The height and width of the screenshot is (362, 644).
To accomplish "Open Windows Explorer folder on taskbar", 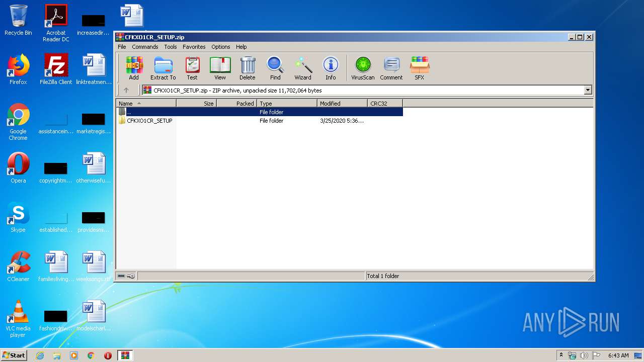I will point(57,355).
